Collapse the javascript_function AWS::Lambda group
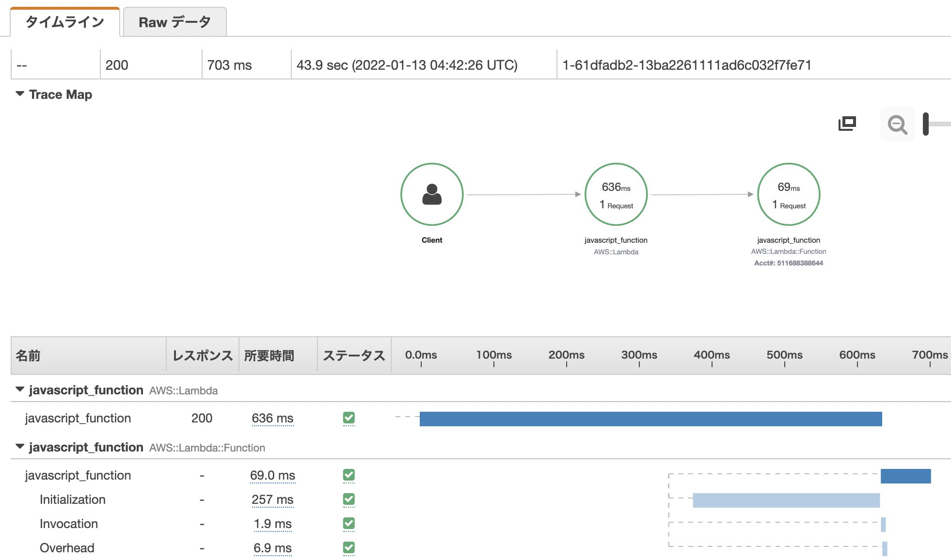The width and height of the screenshot is (951, 560). 20,389
